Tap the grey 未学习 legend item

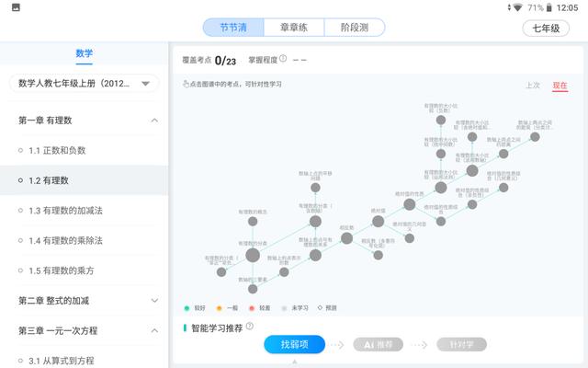(295, 308)
